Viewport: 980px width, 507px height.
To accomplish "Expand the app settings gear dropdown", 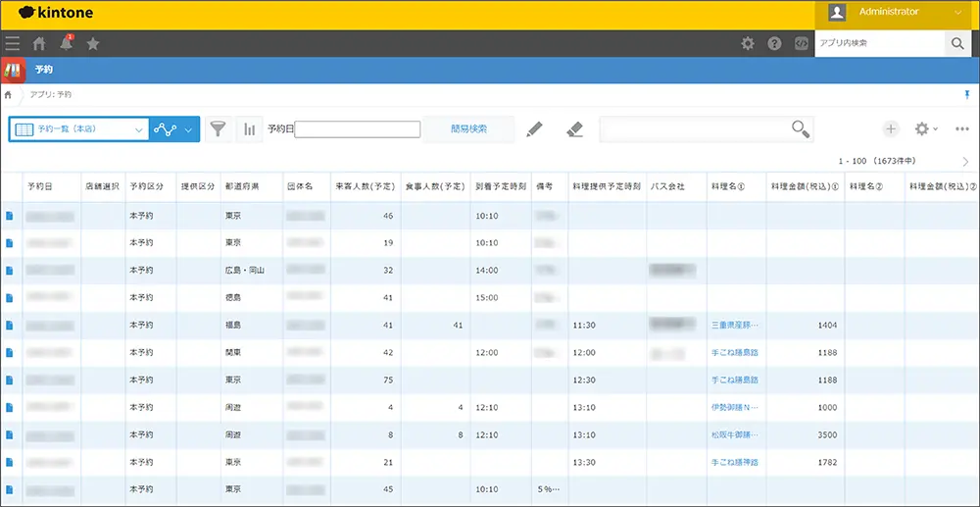I will coord(925,128).
